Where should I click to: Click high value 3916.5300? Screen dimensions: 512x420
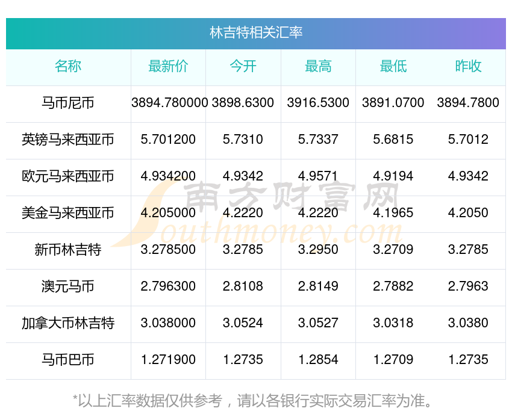(x=318, y=103)
